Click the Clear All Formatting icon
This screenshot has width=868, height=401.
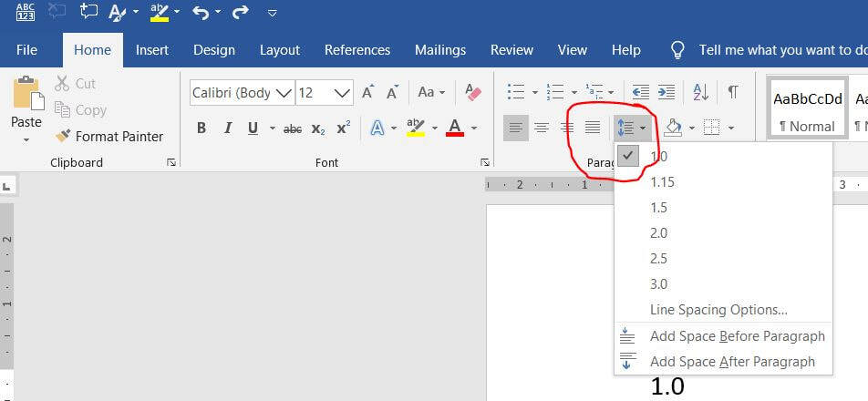[x=472, y=92]
